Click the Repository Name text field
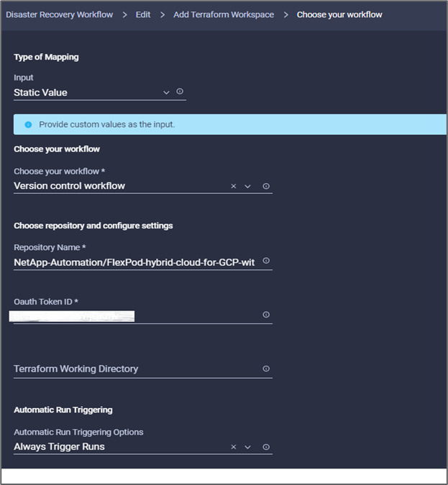Screen dimensions: 448x485 (x=134, y=262)
